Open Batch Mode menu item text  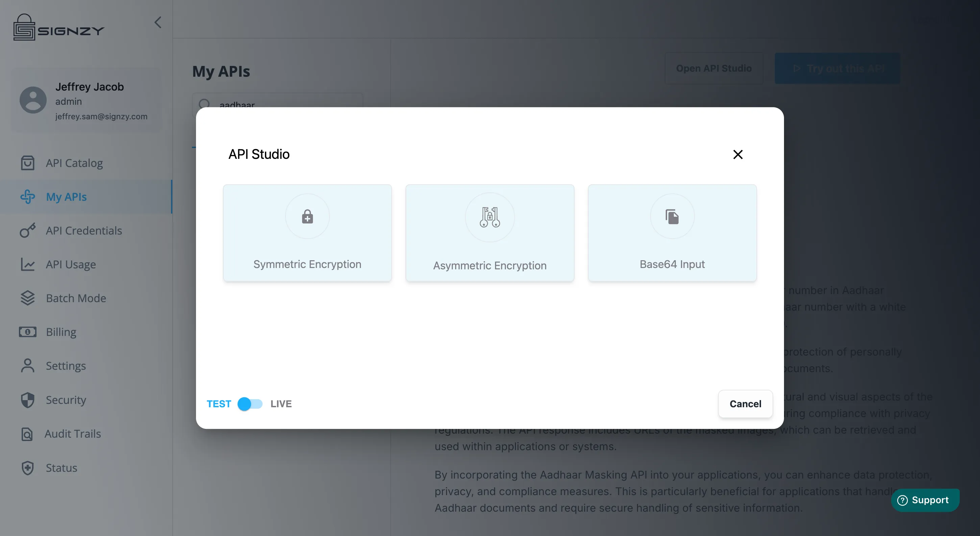[x=76, y=298]
